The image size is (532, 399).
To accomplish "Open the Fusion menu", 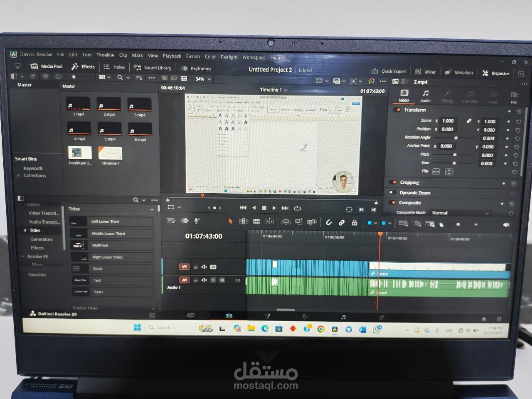I will [193, 57].
